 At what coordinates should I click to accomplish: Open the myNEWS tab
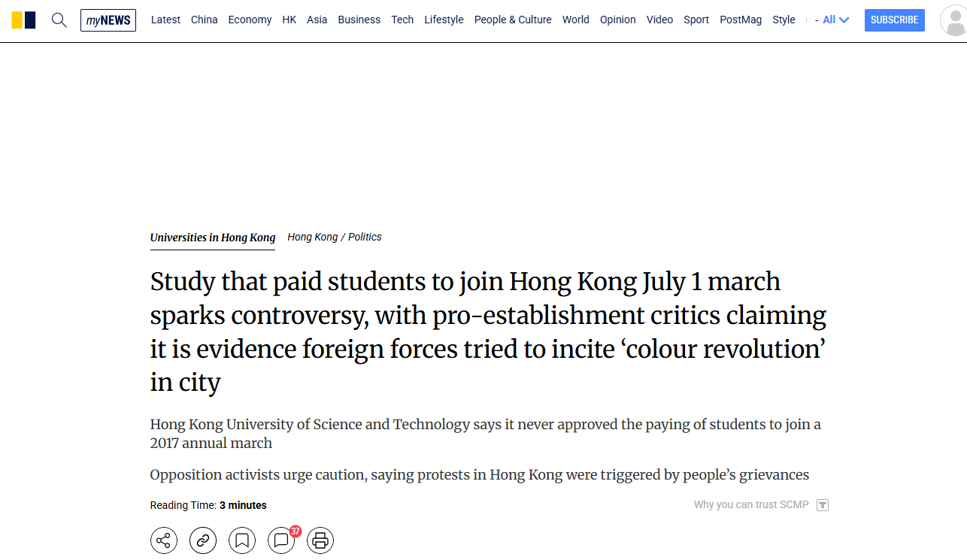(108, 20)
